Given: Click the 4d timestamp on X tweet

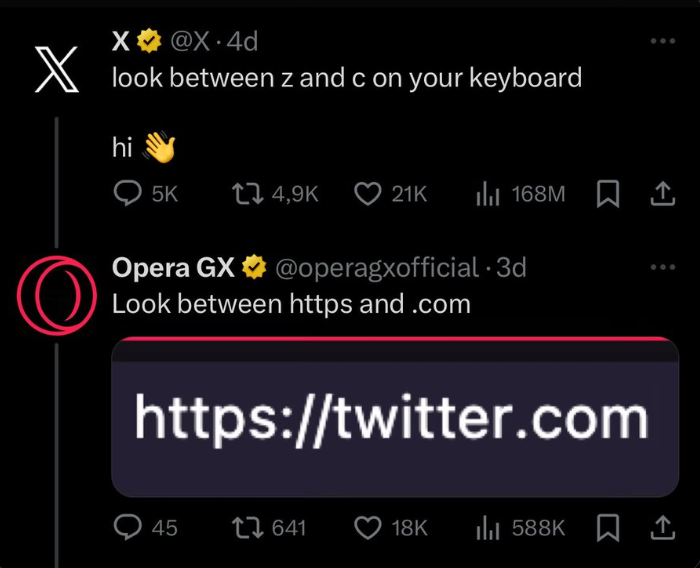Looking at the screenshot, I should [x=243, y=42].
